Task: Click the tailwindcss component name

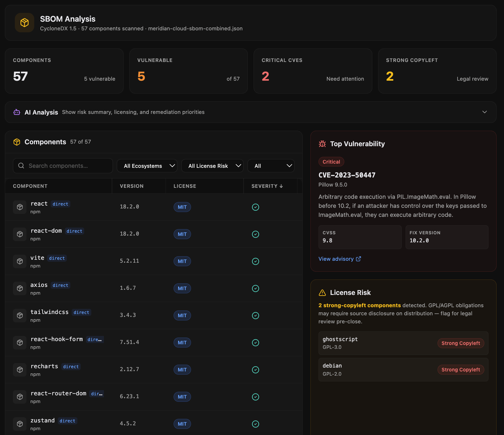Action: (49, 312)
